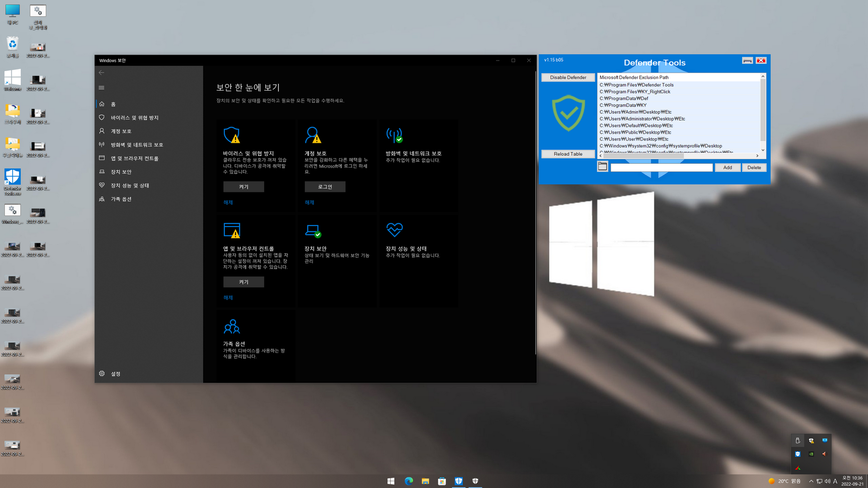Click the virus protection shield warning card icon
The height and width of the screenshot is (488, 868).
pos(232,135)
